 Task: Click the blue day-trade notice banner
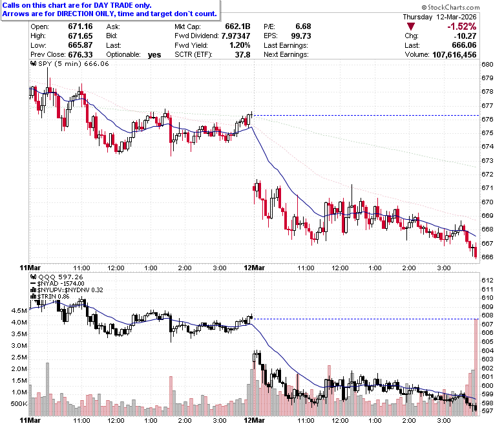110,10
